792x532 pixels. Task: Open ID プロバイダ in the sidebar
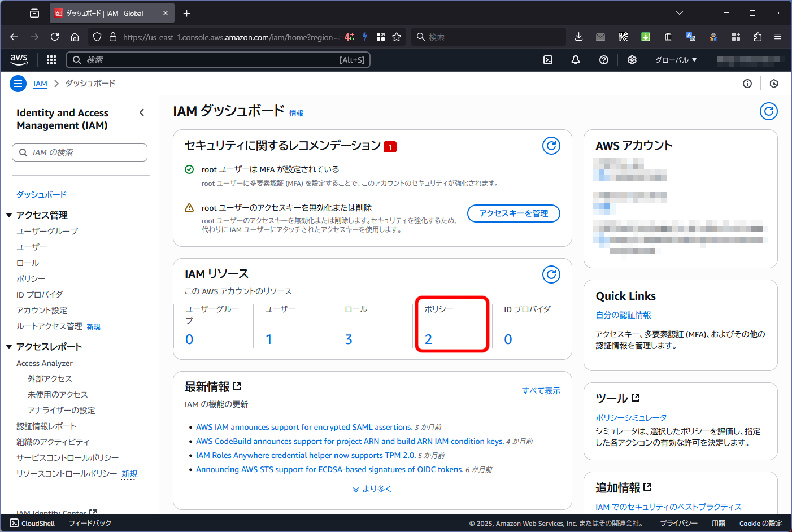40,294
